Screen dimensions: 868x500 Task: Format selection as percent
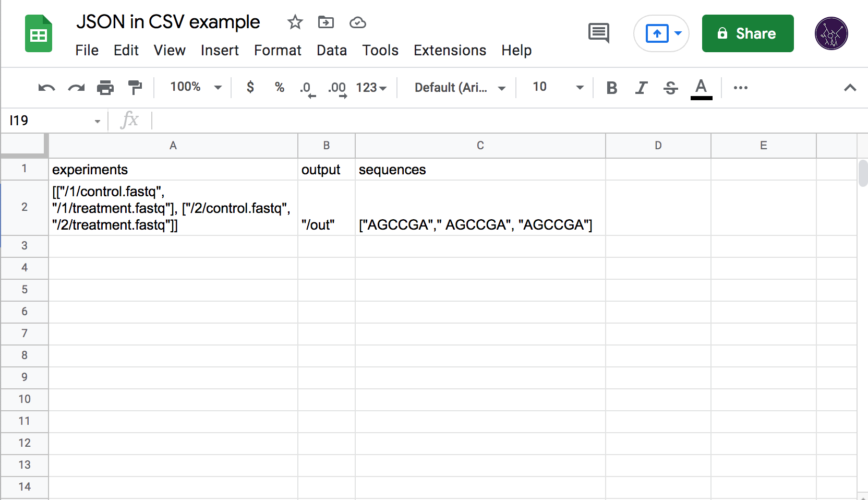pyautogui.click(x=280, y=87)
